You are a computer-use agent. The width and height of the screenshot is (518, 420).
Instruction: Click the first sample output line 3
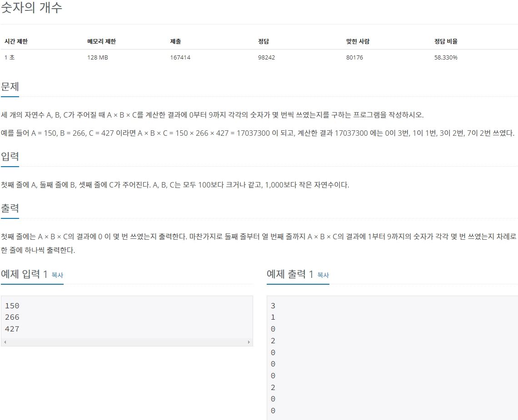tap(273, 306)
